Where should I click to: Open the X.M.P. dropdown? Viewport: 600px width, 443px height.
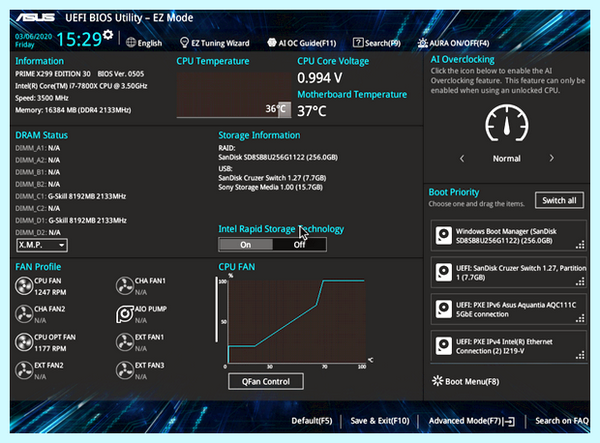pos(42,245)
